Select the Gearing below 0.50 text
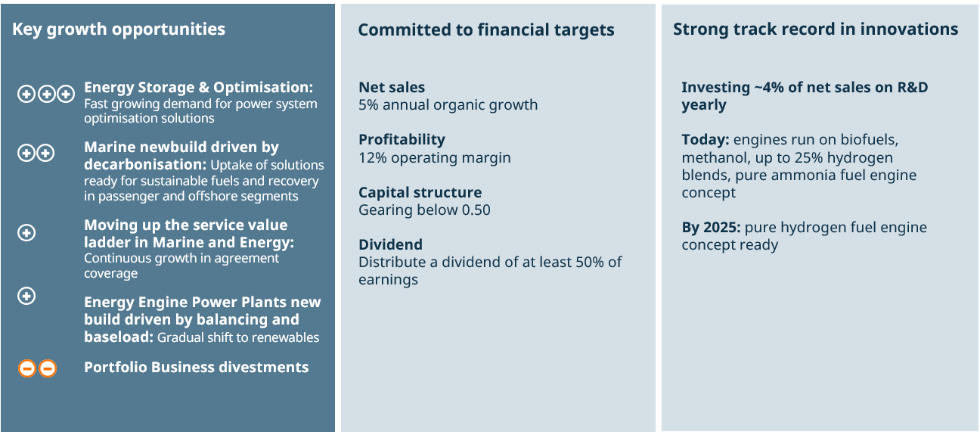The height and width of the screenshot is (438, 980). coord(424,210)
